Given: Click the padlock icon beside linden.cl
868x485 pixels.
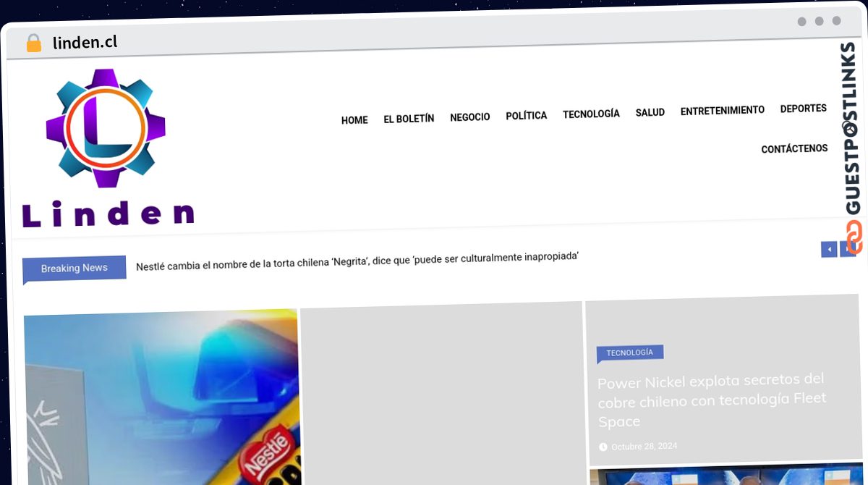Looking at the screenshot, I should tap(33, 43).
